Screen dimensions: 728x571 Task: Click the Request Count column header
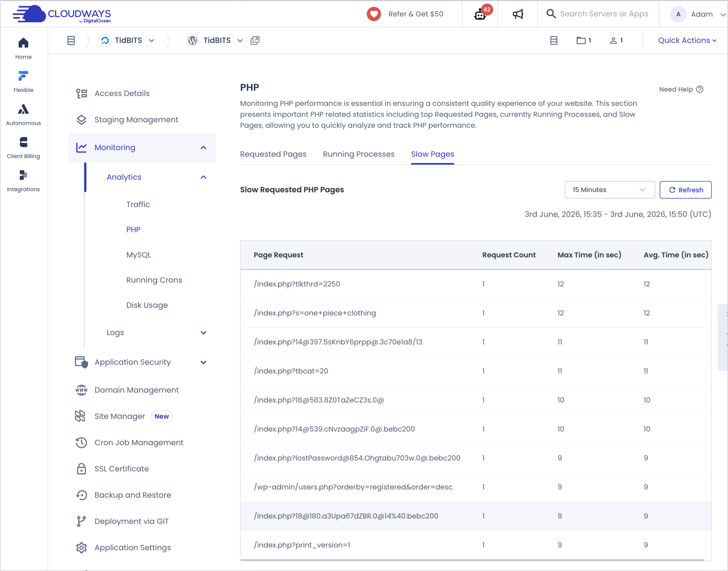click(508, 255)
